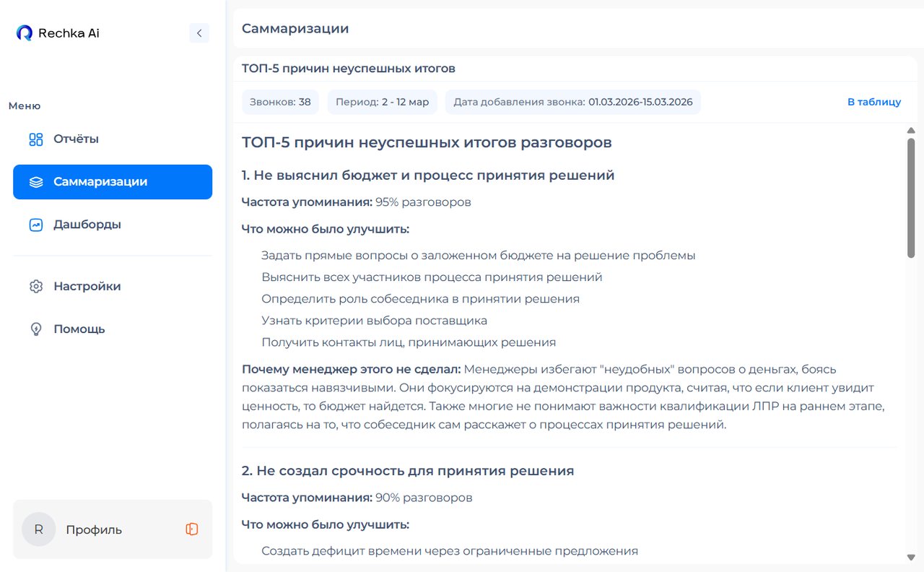This screenshot has height=572, width=924.
Task: Click the Период: 2 - 12 мар chip
Action: coord(383,102)
